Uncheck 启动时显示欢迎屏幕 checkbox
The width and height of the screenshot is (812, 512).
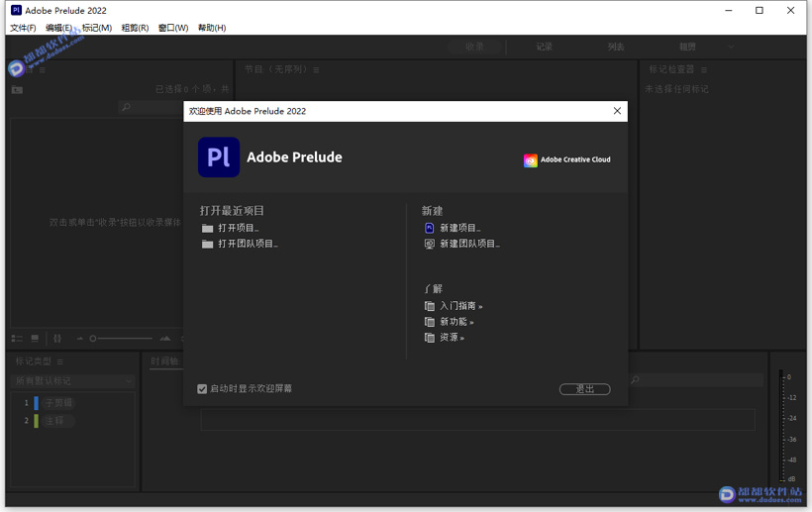coord(202,389)
